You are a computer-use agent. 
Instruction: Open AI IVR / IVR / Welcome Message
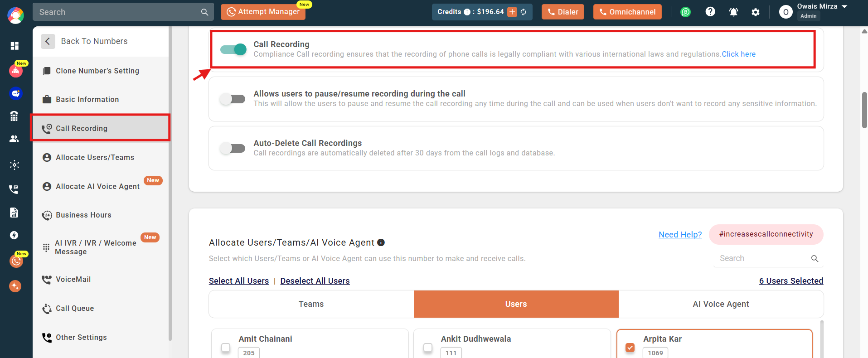101,247
